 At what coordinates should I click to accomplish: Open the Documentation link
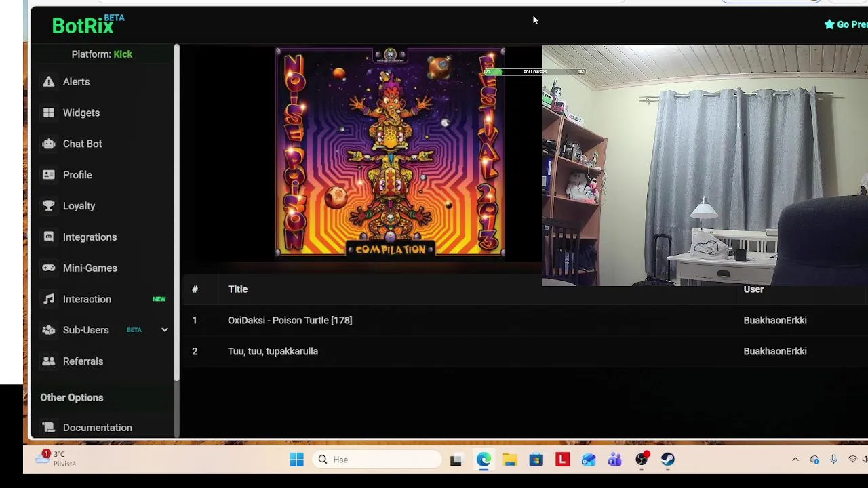click(x=97, y=428)
